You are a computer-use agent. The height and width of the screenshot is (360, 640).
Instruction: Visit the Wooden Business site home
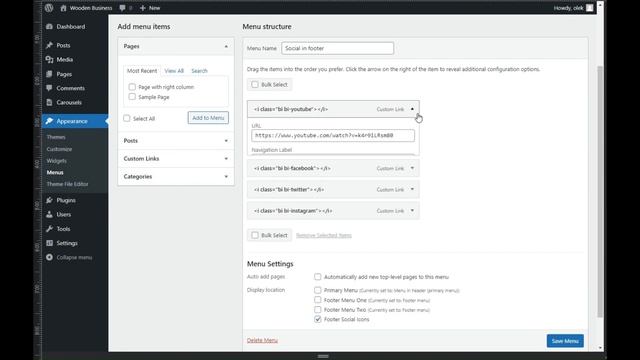coord(86,8)
